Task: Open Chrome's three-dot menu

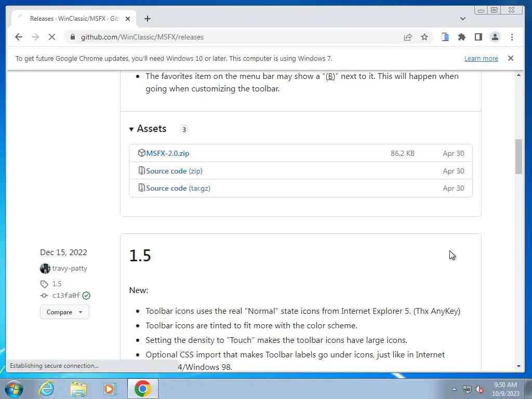Action: click(x=512, y=37)
